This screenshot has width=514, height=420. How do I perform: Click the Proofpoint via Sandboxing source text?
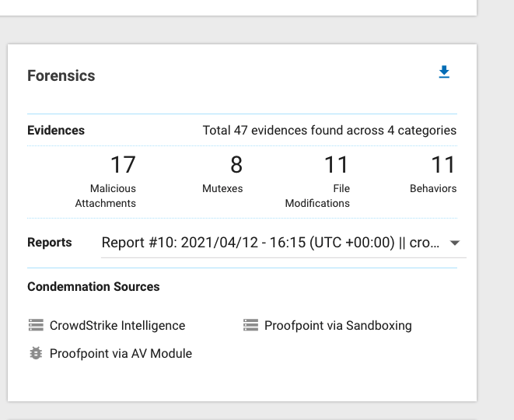338,326
